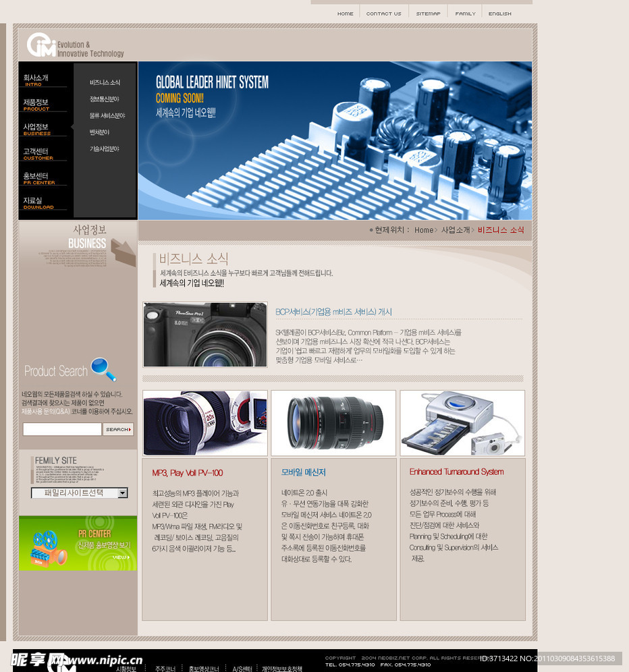Open the 자료실 DOWNLOAD menu

pos(38,202)
